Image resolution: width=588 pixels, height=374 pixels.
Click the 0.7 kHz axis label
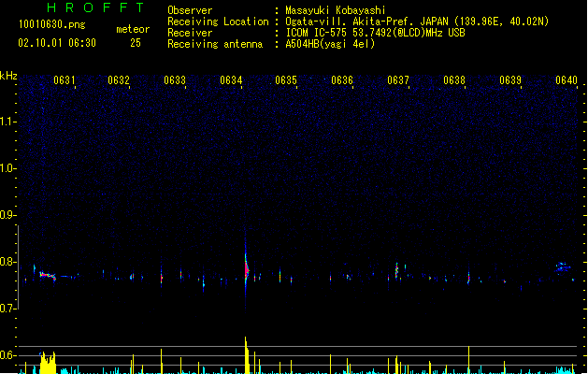click(7, 309)
